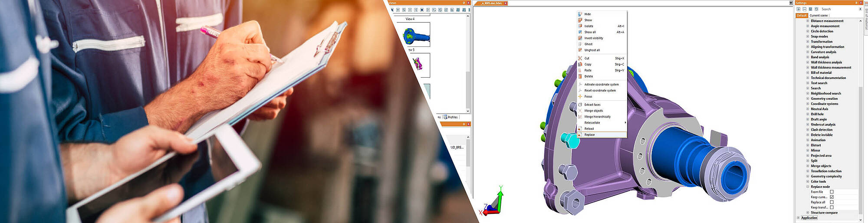This screenshot has width=868, height=223.
Task: Expand the Draft angle node
Action: [x=808, y=119]
